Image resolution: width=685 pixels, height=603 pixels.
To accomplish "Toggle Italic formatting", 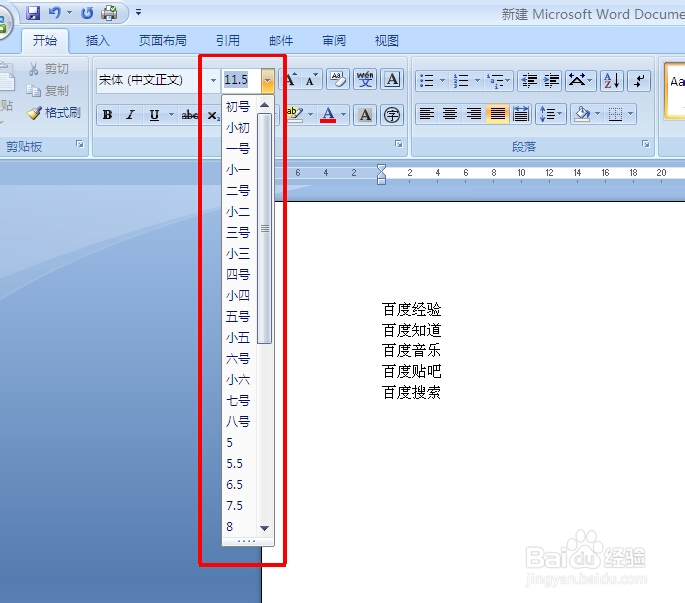I will [x=130, y=115].
